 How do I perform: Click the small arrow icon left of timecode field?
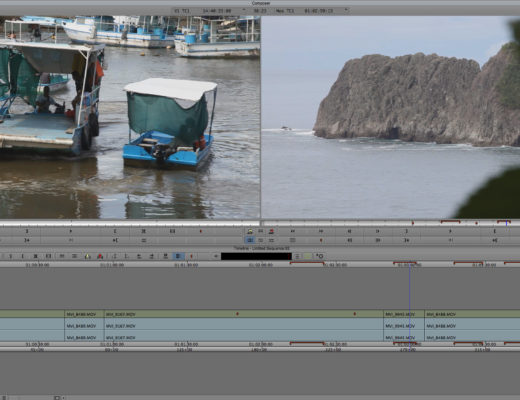pos(216,256)
